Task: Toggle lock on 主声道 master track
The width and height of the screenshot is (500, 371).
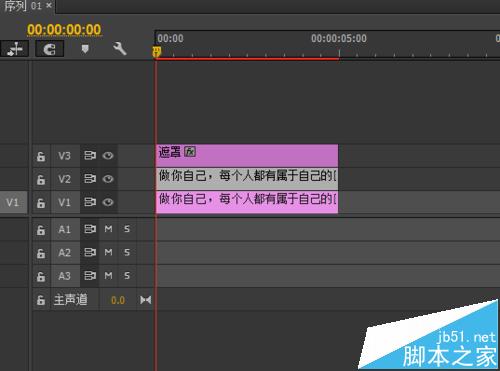Action: (x=41, y=300)
